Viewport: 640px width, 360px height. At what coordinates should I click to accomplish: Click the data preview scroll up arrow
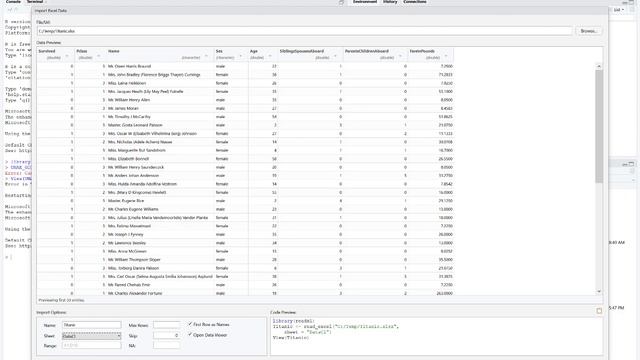pyautogui.click(x=599, y=66)
